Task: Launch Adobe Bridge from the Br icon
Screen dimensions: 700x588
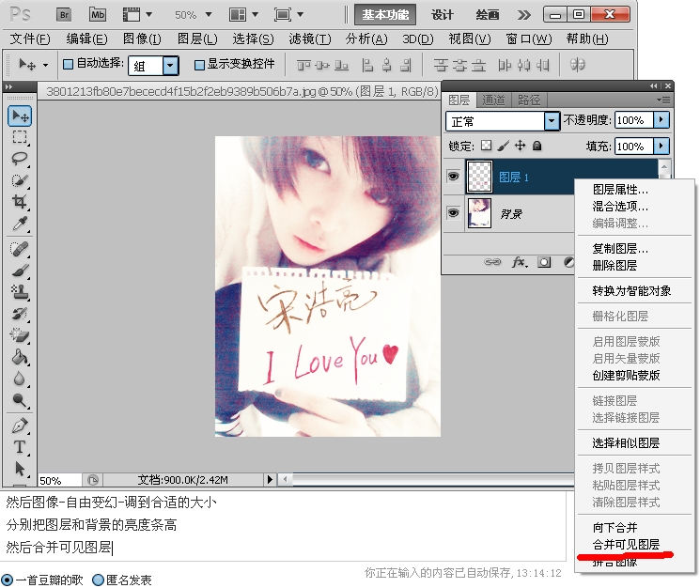Action: tap(64, 14)
